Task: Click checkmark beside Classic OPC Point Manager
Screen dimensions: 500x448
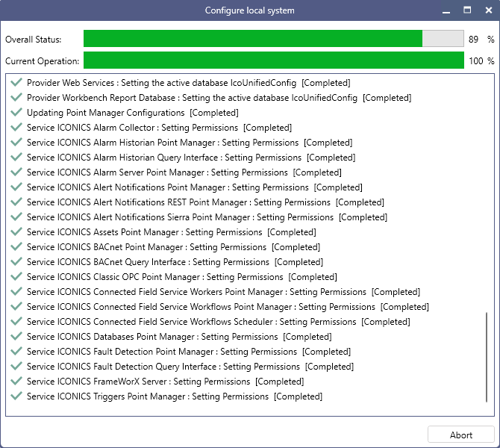Action: pyautogui.click(x=16, y=277)
